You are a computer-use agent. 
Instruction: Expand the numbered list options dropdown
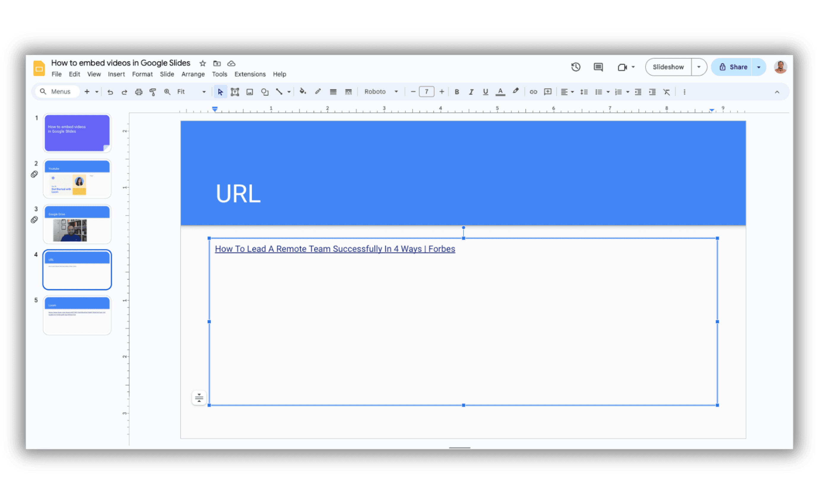627,92
